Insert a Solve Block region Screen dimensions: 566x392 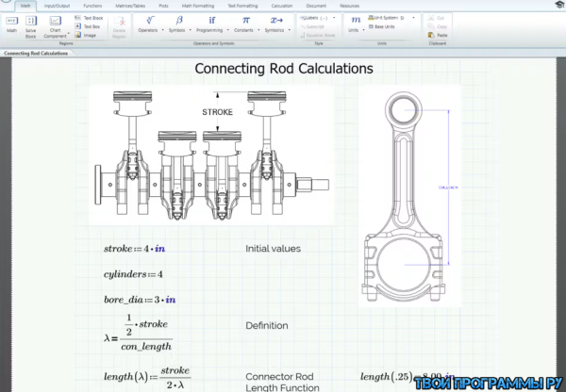point(31,26)
